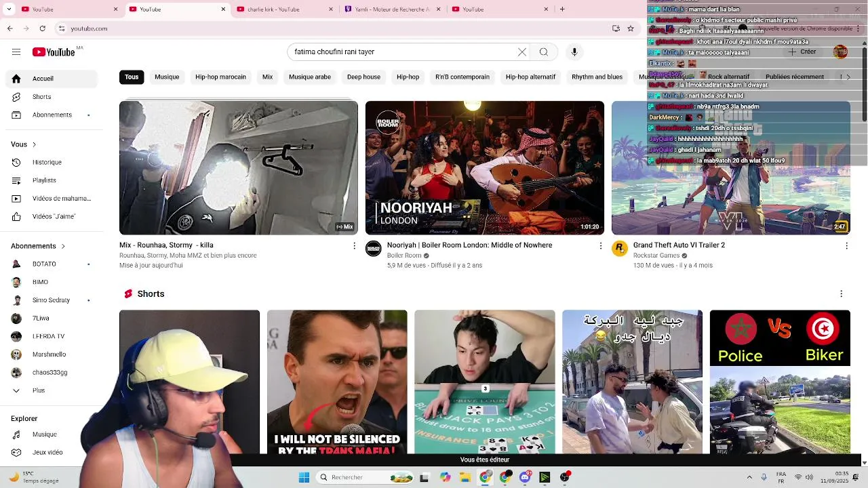Image resolution: width=868 pixels, height=488 pixels.
Task: Show hidden system tray icons
Action: click(749, 477)
